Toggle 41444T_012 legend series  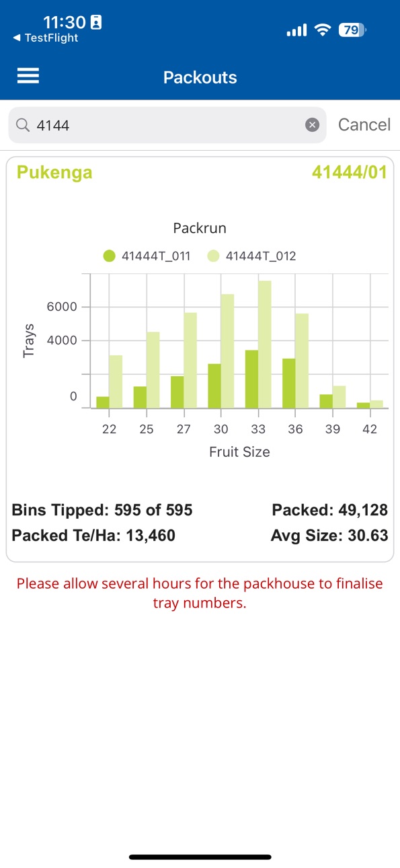pyautogui.click(x=251, y=256)
